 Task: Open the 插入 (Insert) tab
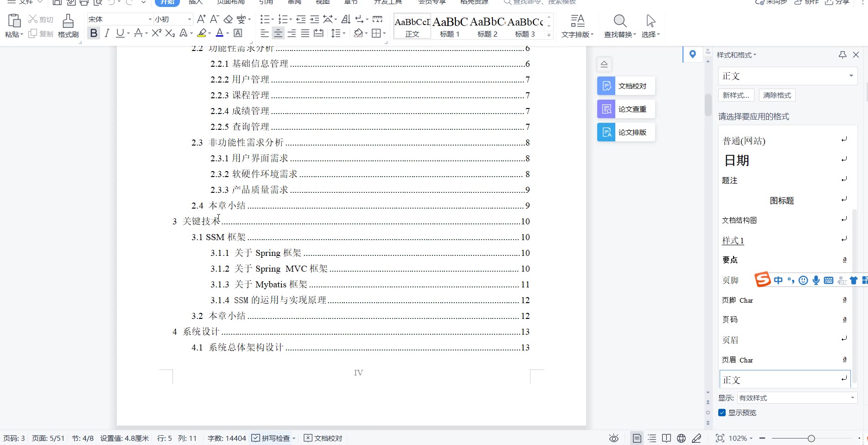(x=196, y=2)
